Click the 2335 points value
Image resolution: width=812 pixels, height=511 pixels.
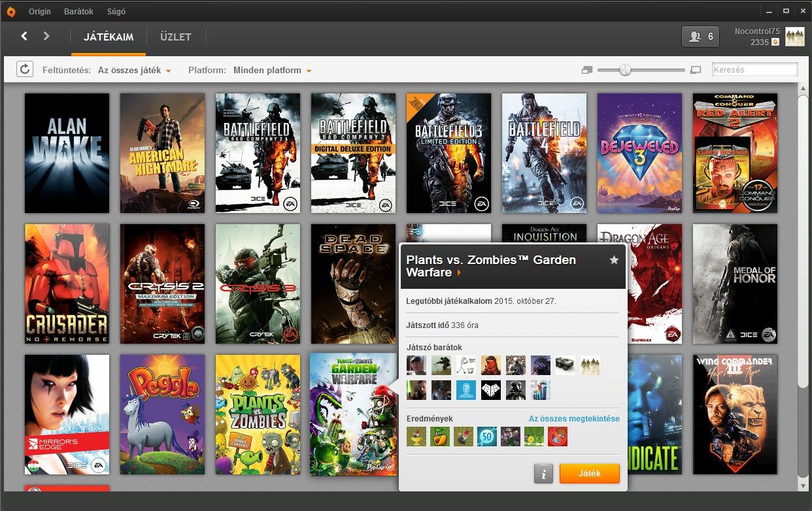pos(760,42)
